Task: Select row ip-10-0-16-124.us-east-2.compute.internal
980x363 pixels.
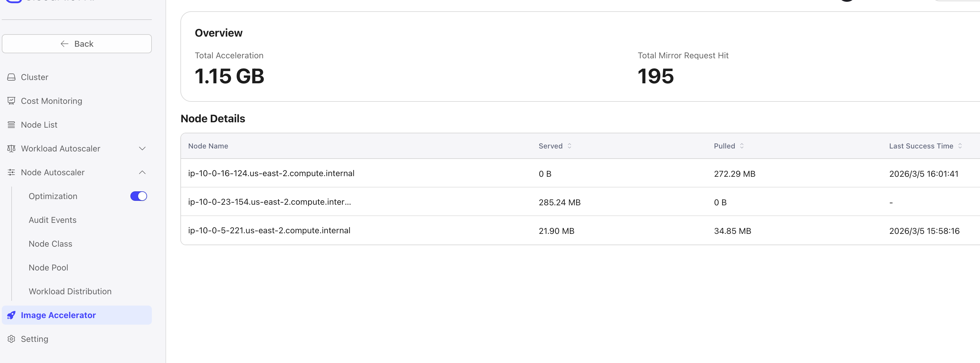Action: 271,173
